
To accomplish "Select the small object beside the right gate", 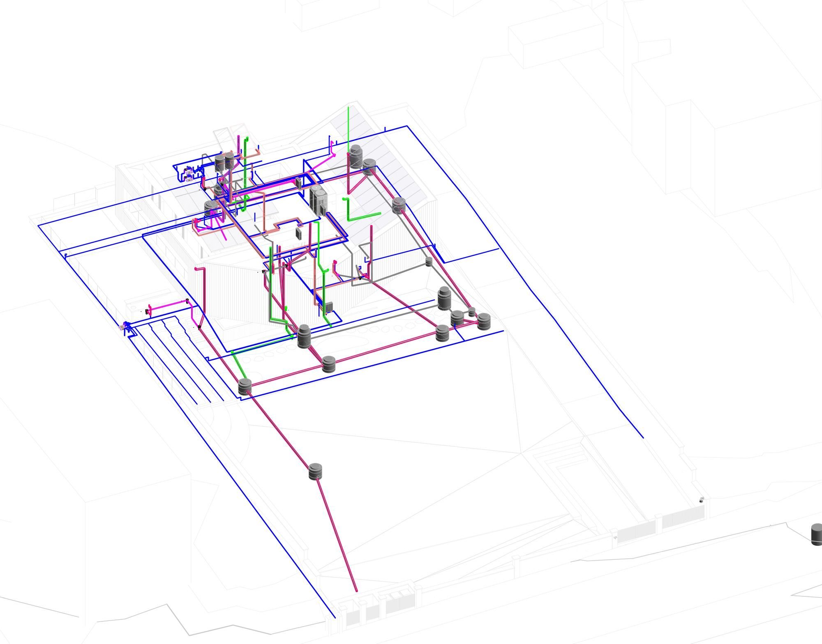I will (702, 499).
